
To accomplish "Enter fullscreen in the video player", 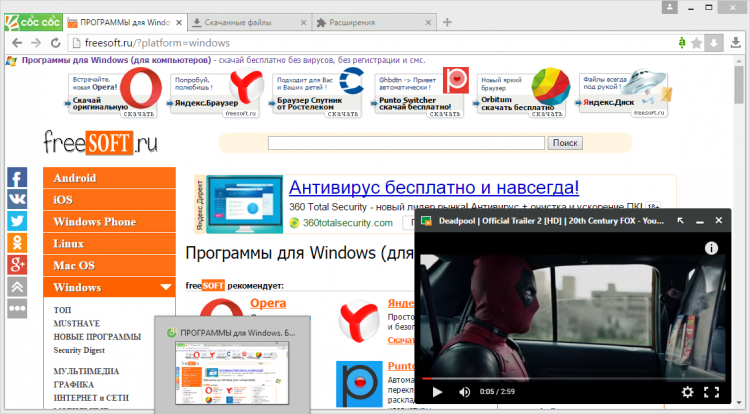I will [x=711, y=392].
